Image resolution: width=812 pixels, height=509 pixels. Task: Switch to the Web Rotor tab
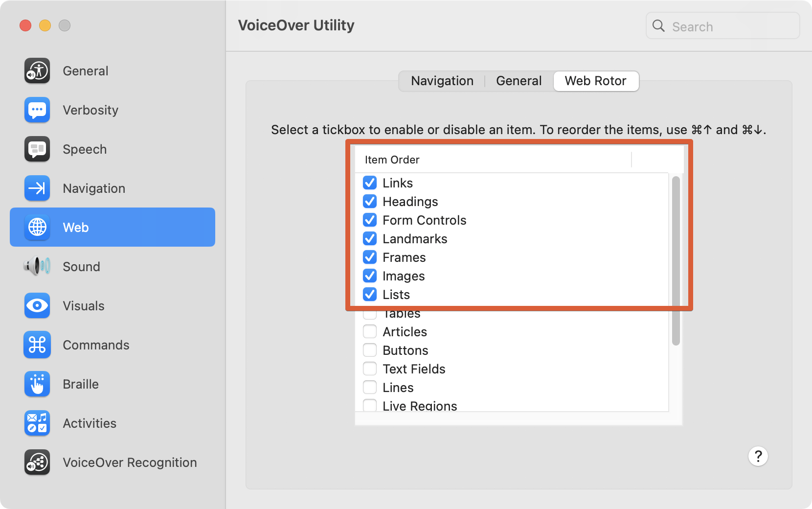coord(596,81)
